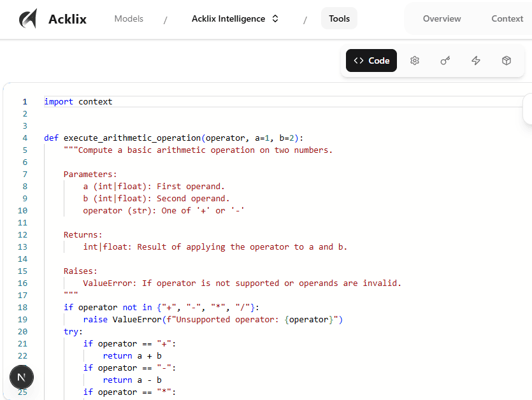The image size is (532, 400).
Task: Open the settings gear tab
Action: [415, 61]
